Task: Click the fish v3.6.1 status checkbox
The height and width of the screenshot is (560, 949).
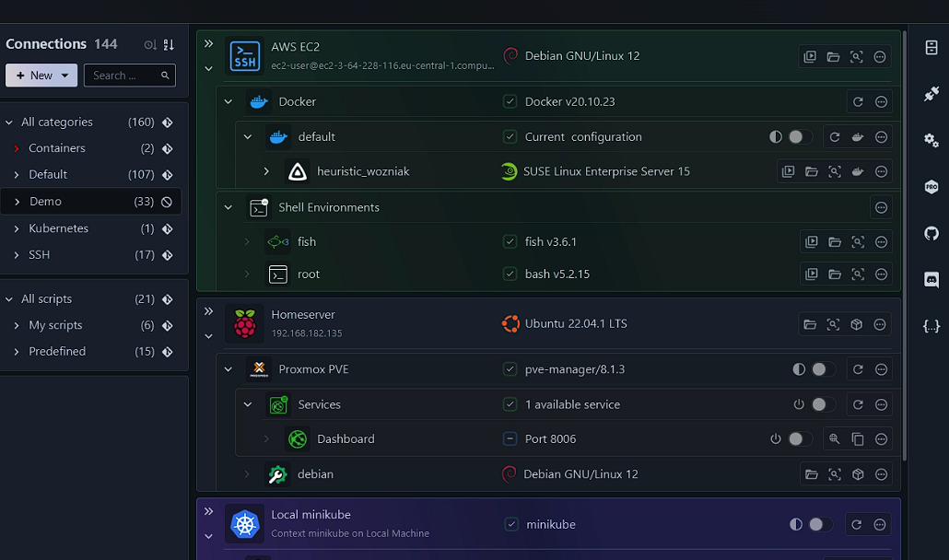Action: pos(510,242)
